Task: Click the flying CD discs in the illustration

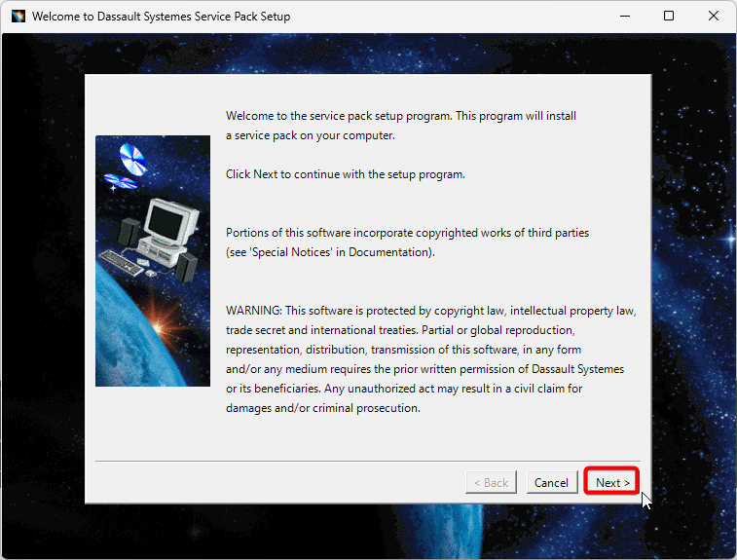Action: [129, 164]
